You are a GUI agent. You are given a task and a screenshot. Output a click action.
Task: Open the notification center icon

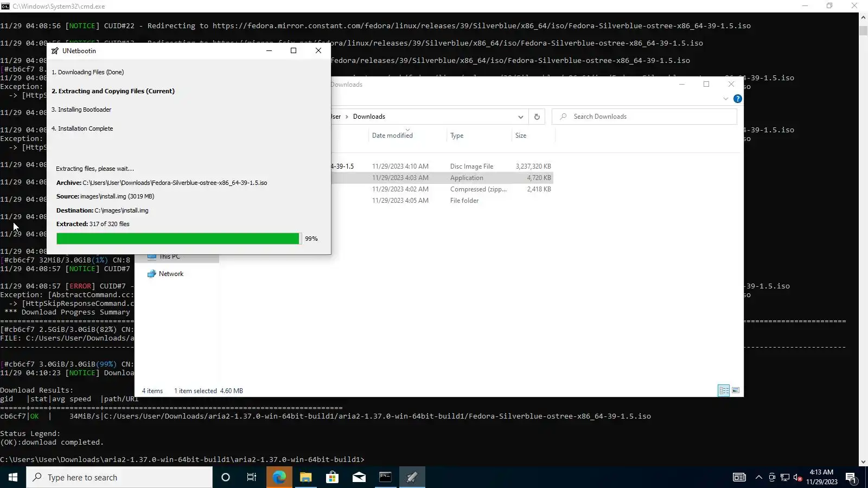point(851,478)
